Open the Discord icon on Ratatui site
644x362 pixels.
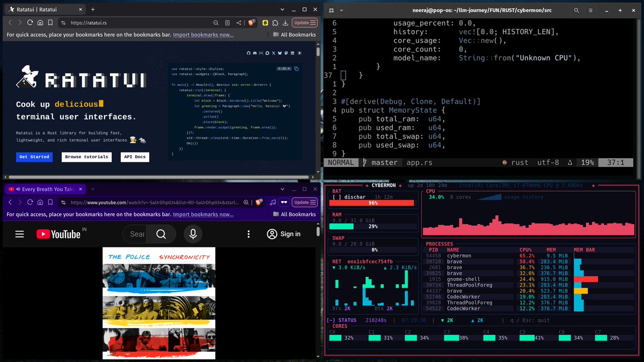click(x=255, y=53)
